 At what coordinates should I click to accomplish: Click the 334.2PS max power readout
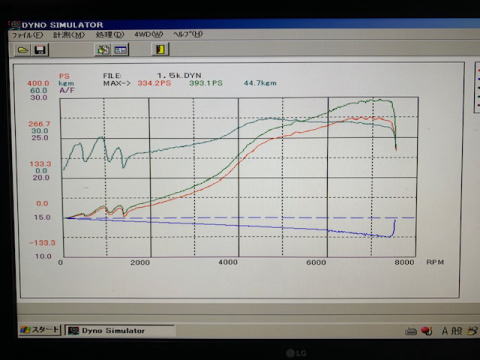point(154,83)
